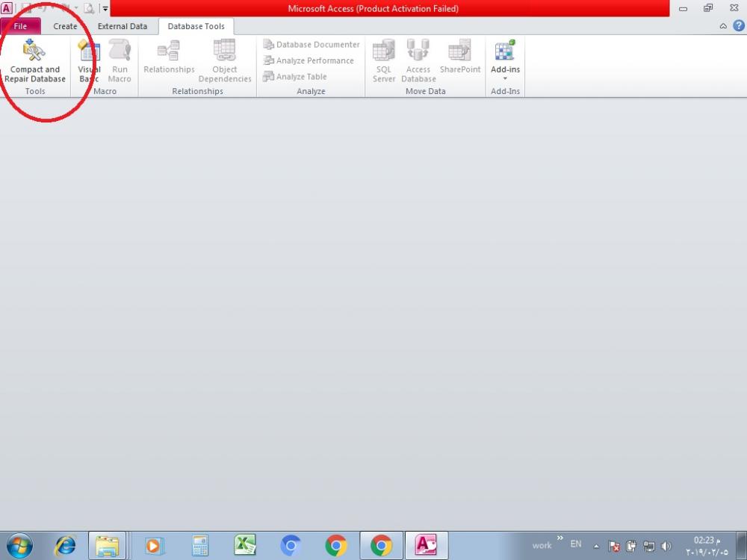Viewport: 747px width, 560px height.
Task: Close the Microsoft Access window
Action: (734, 8)
